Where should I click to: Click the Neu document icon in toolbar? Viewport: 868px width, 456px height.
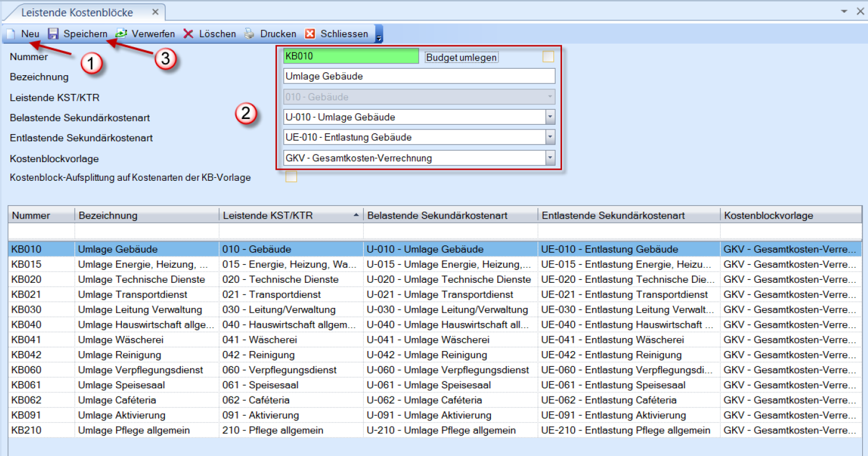pyautogui.click(x=10, y=34)
